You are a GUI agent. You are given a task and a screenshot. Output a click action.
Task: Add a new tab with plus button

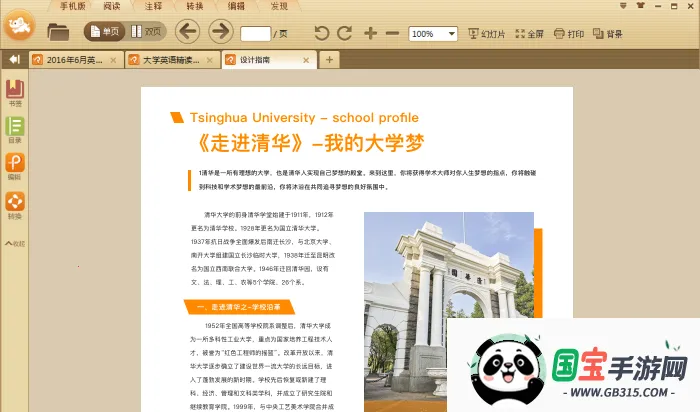click(329, 60)
